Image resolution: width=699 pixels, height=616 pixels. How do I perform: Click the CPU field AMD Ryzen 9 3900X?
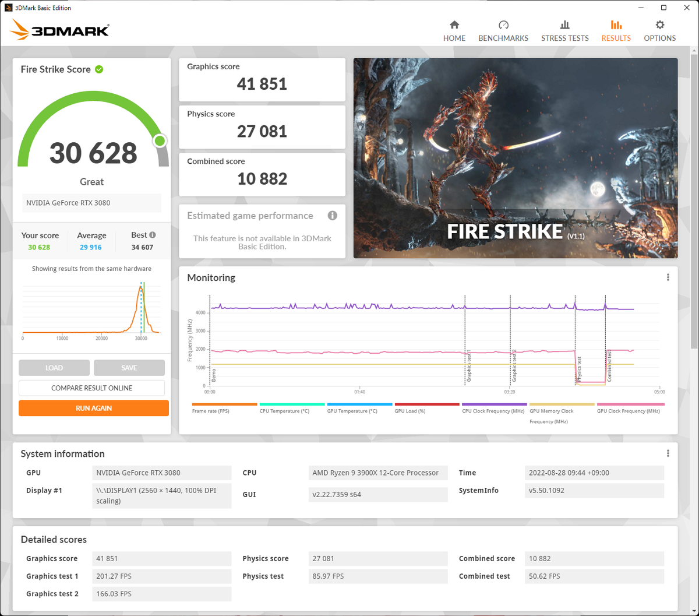click(x=378, y=473)
